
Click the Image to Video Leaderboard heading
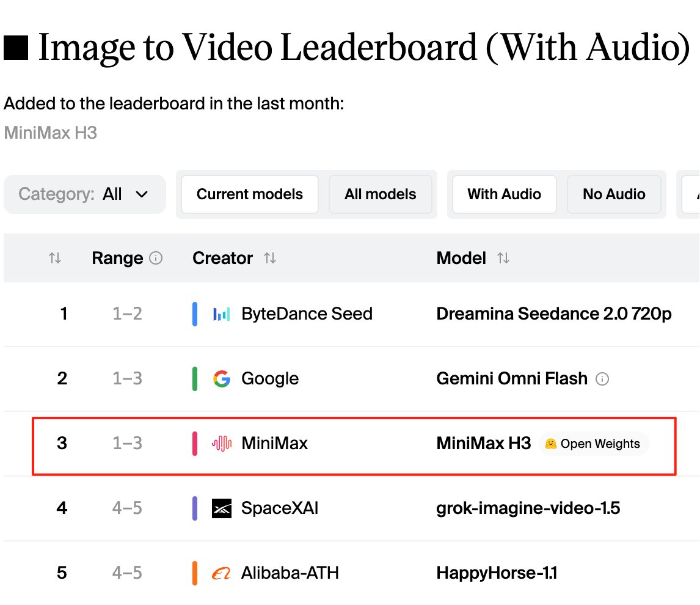coord(364,47)
